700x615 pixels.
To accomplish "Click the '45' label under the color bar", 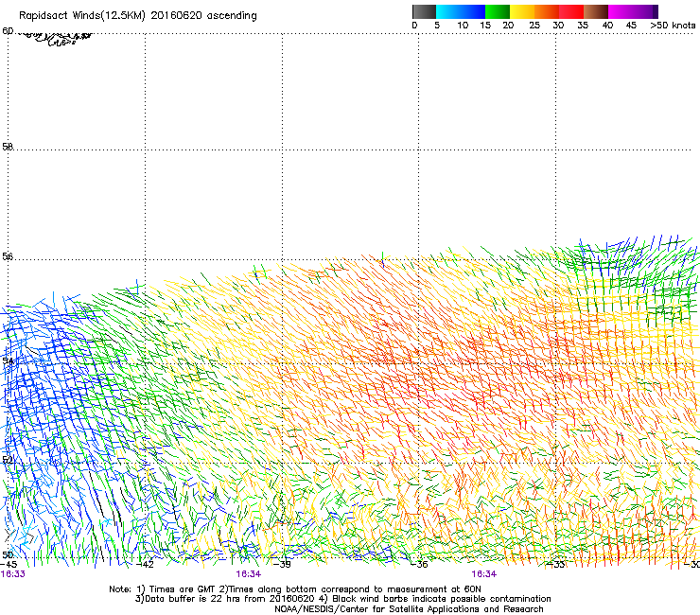I will (x=631, y=26).
